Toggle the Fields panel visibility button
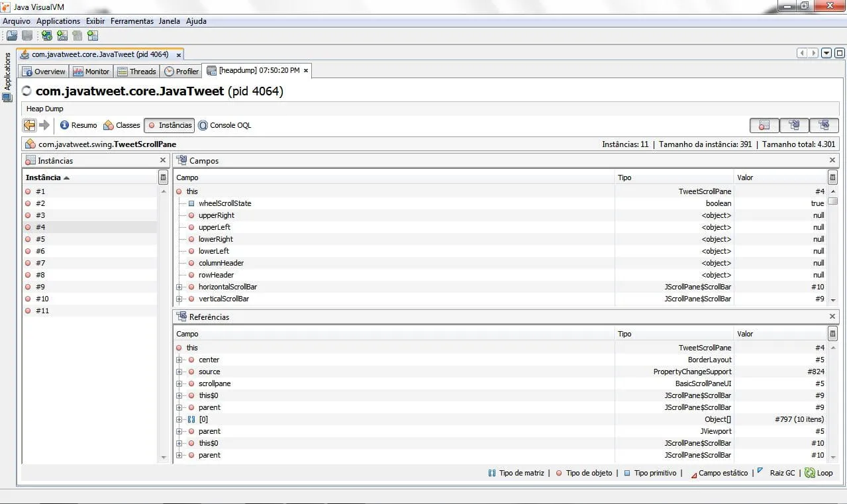This screenshot has width=847, height=504. 794,125
